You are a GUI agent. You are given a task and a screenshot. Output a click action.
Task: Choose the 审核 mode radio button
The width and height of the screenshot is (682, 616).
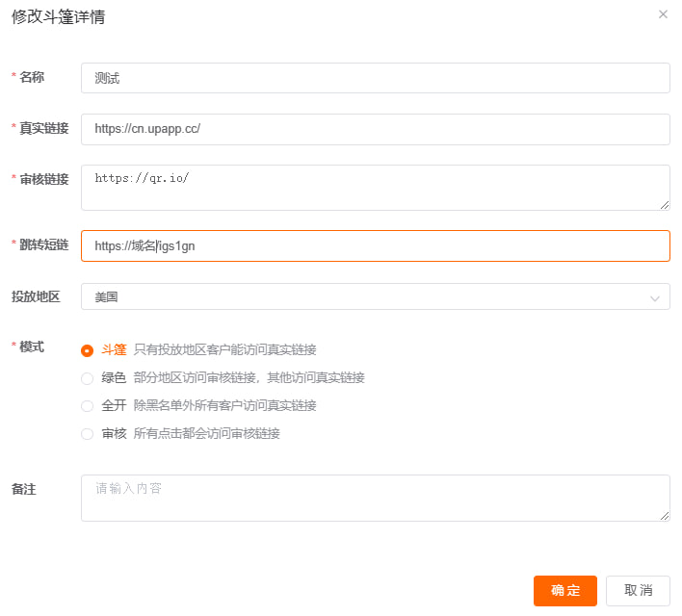[87, 434]
